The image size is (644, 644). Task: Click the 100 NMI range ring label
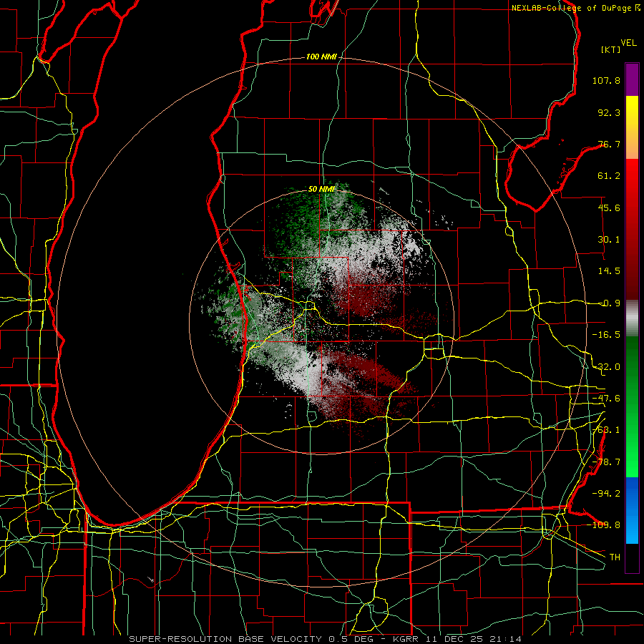pos(321,57)
